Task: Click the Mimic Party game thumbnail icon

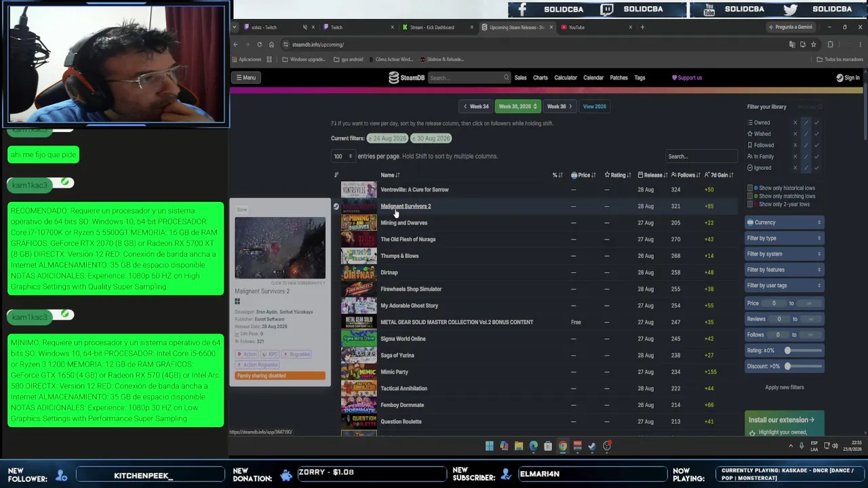Action: (x=359, y=372)
